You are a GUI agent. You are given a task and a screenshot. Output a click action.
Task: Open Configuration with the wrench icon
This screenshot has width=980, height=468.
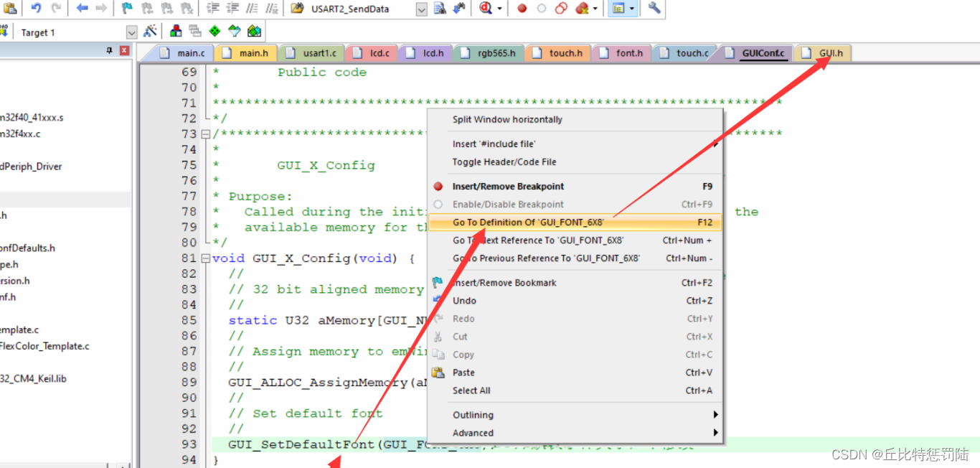(654, 8)
